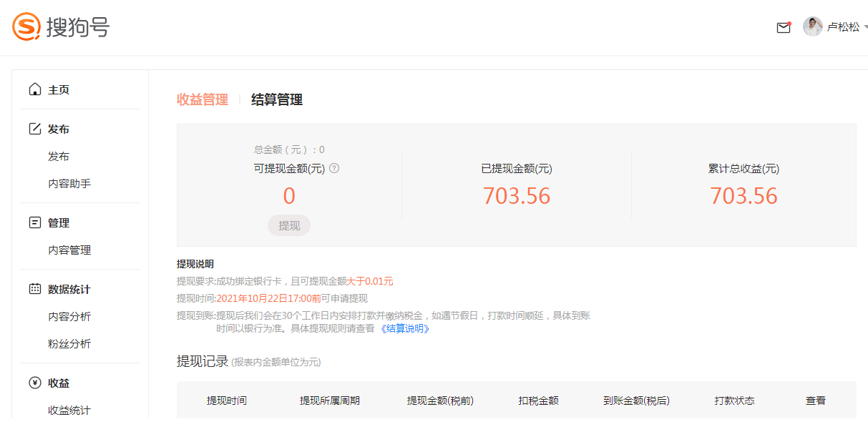Click the 主页 home icon in sidebar
This screenshot has width=868, height=427.
point(35,89)
